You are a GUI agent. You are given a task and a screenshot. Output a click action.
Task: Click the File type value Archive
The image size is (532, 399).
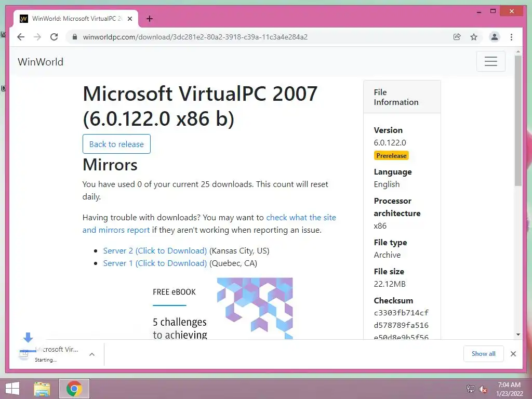(387, 255)
